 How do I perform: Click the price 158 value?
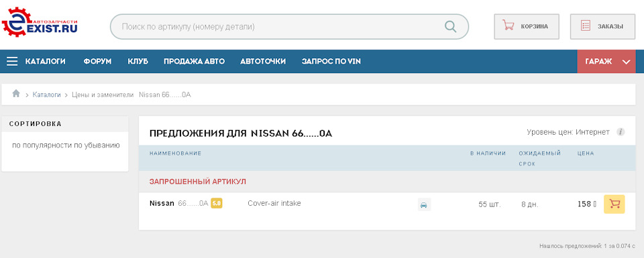tap(586, 204)
